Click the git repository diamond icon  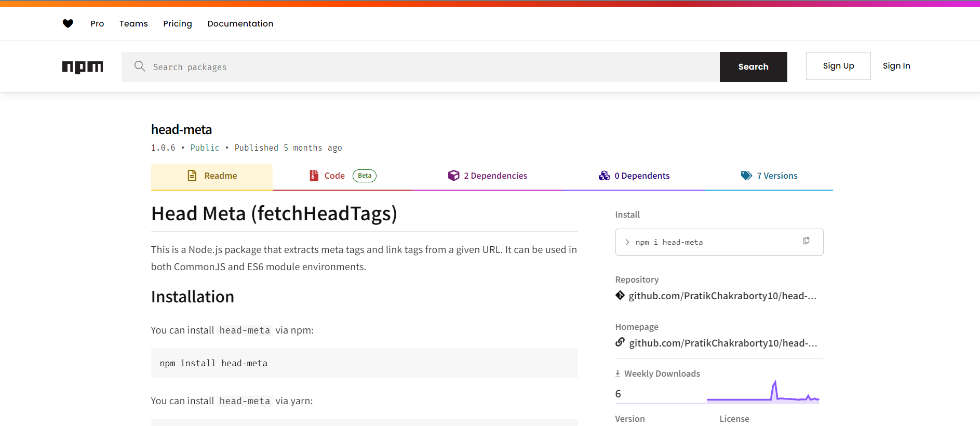[x=620, y=296]
